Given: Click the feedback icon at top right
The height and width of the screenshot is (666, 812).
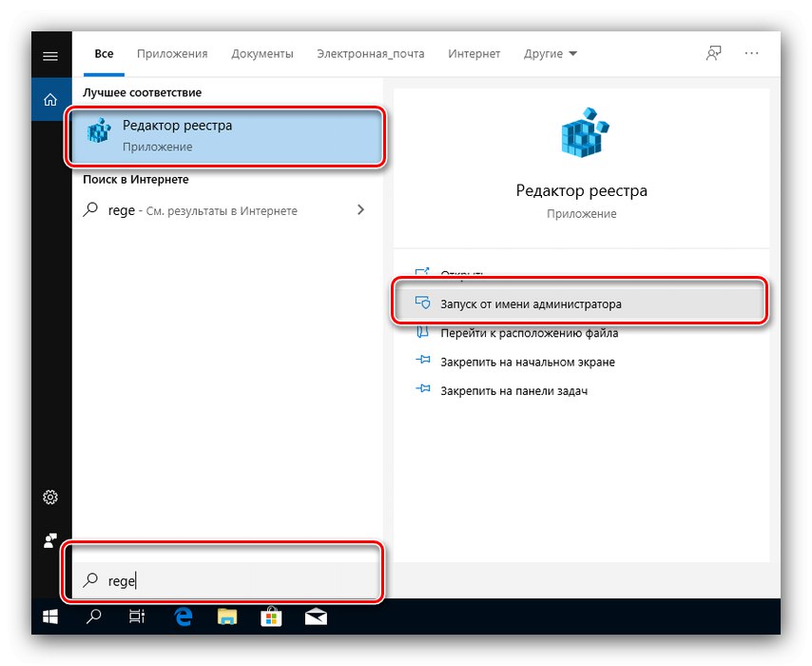Looking at the screenshot, I should click(712, 54).
